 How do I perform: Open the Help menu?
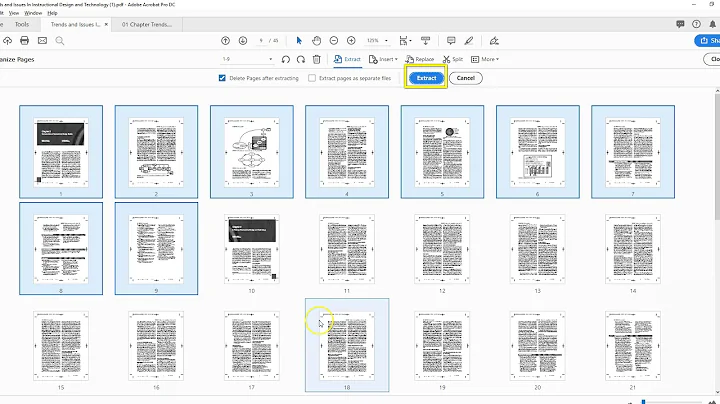(52, 13)
